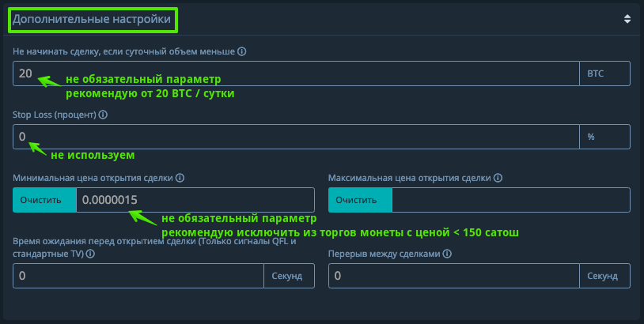Click the empty maximum price input field

click(510, 199)
